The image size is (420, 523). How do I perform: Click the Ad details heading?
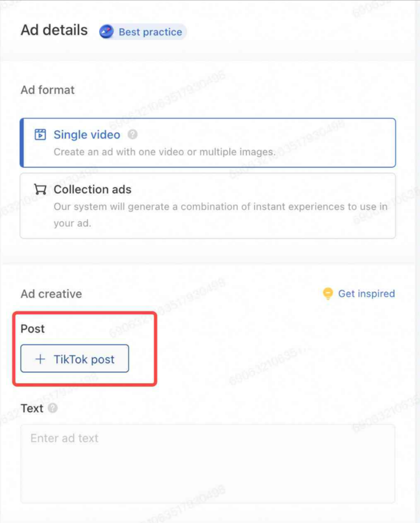pos(54,30)
